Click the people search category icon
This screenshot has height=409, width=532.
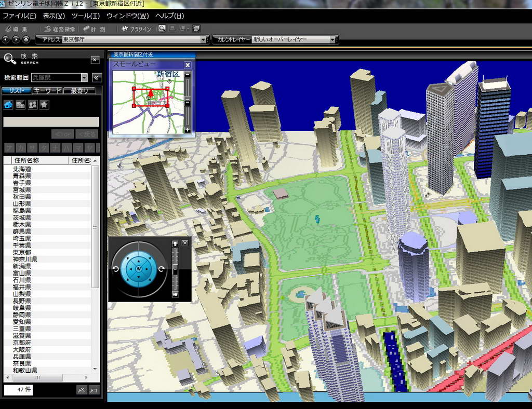(32, 105)
